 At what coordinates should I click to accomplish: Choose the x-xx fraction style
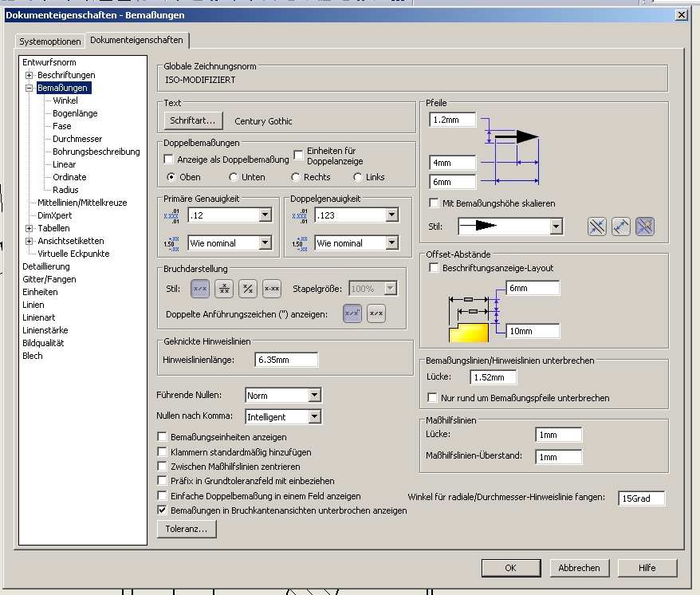pyautogui.click(x=272, y=289)
